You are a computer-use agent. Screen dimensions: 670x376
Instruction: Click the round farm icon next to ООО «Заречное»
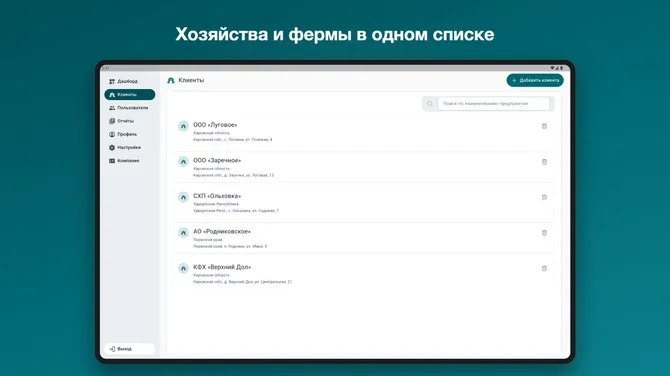(x=183, y=162)
